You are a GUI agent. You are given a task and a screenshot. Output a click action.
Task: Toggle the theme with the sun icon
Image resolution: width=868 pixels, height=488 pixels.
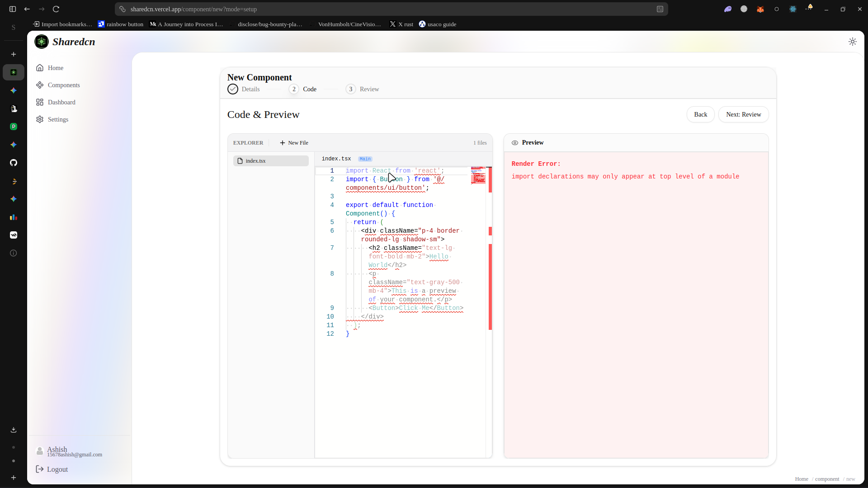[x=853, y=42]
